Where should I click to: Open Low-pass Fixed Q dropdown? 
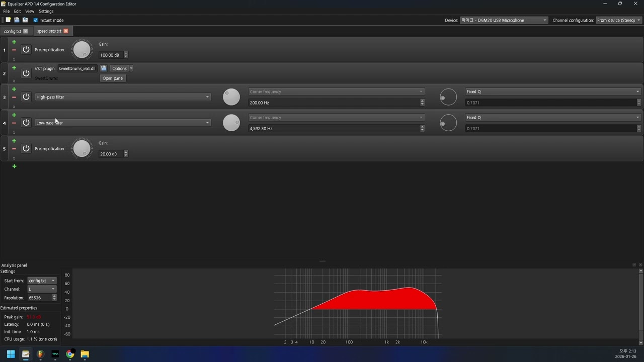point(553,118)
